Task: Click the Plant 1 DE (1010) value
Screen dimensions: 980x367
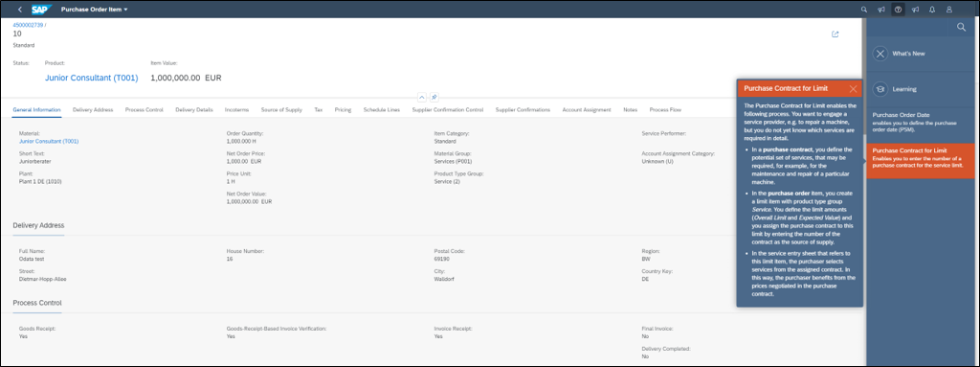Action: [40, 182]
